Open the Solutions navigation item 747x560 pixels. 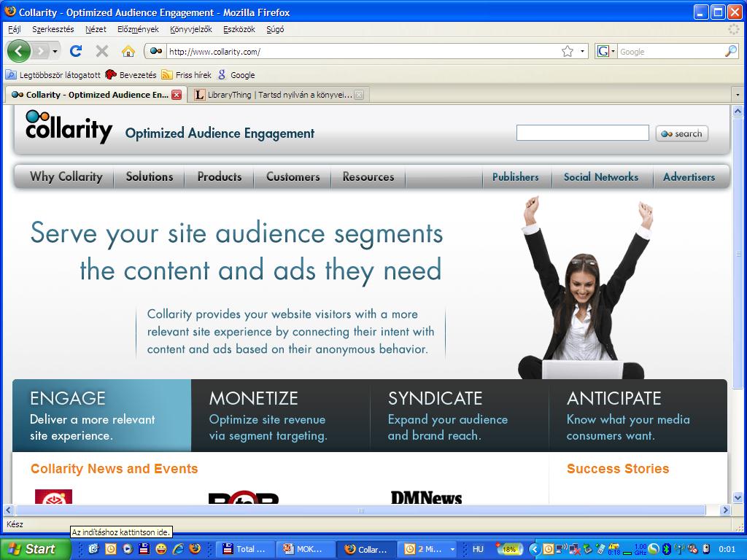(x=150, y=176)
